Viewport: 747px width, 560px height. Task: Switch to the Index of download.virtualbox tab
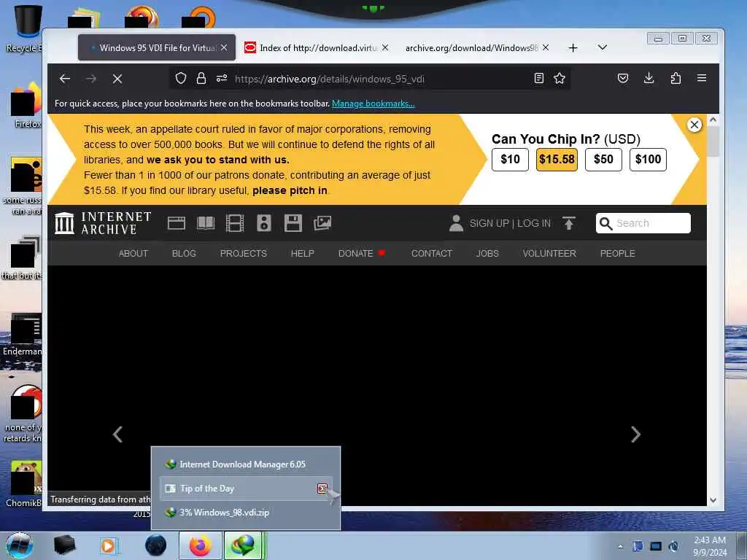coord(317,47)
